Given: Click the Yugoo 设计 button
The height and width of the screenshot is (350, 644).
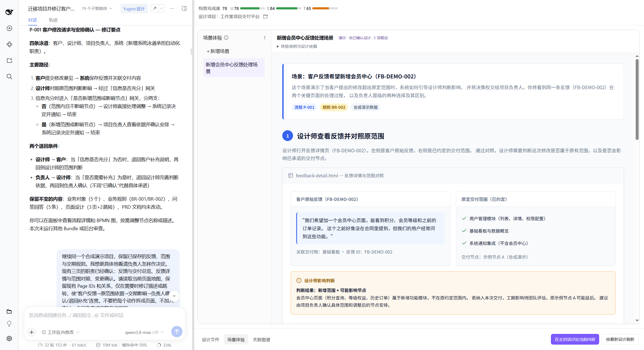Looking at the screenshot, I should pyautogui.click(x=134, y=9).
